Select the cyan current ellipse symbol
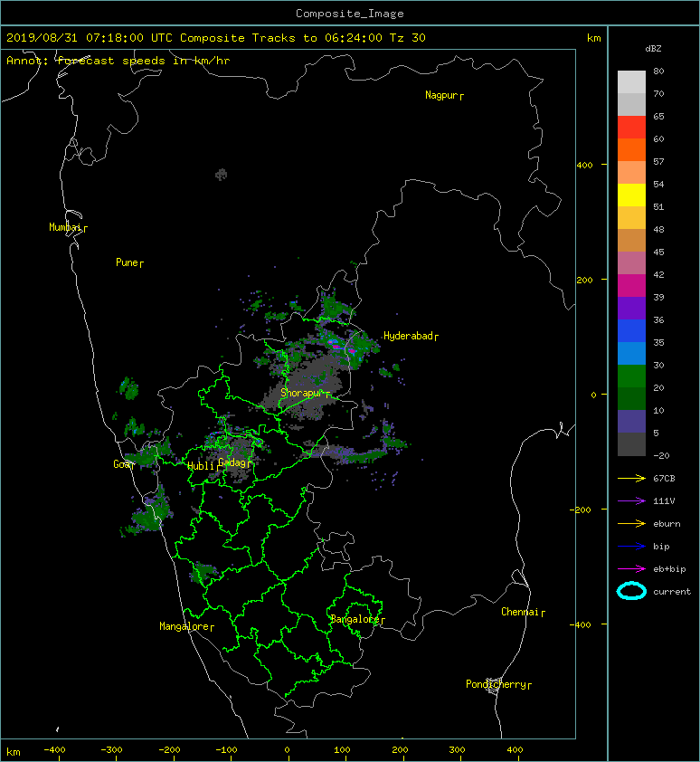 pyautogui.click(x=631, y=591)
